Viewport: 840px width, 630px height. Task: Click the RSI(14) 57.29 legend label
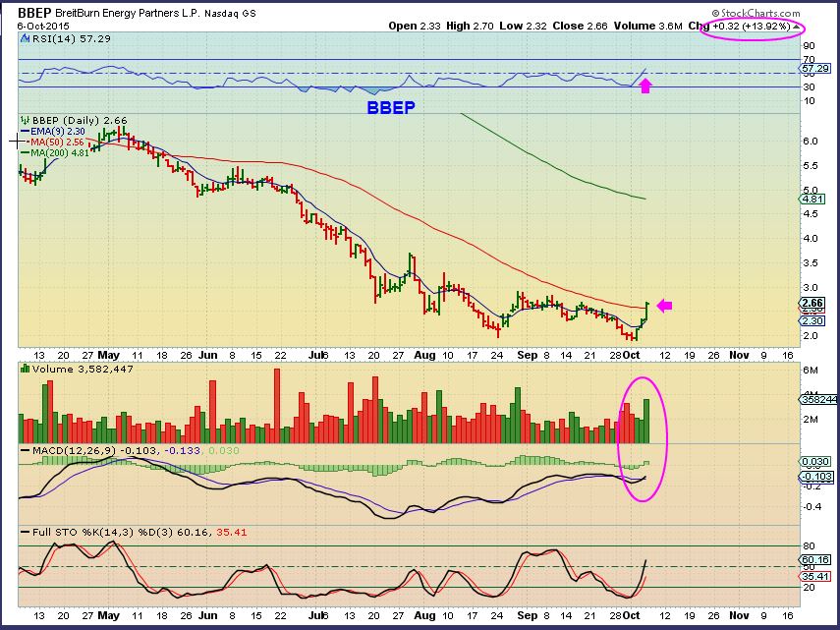(x=72, y=38)
